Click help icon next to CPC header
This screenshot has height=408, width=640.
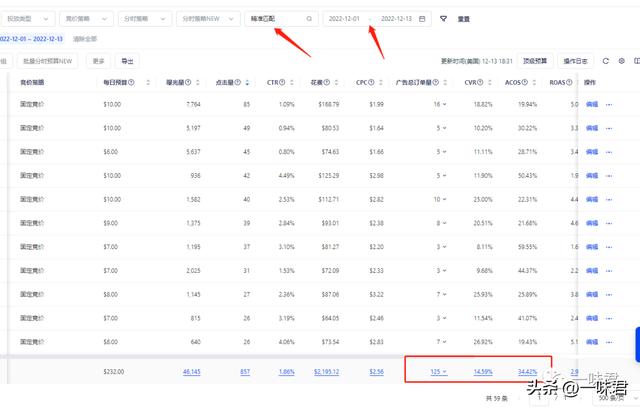point(371,82)
